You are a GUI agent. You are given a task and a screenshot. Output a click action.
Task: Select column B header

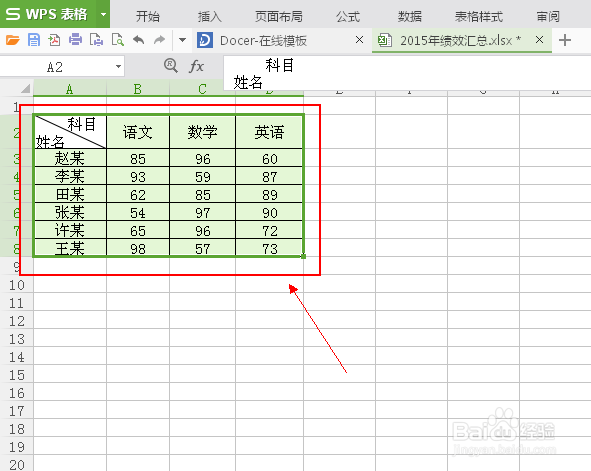138,89
